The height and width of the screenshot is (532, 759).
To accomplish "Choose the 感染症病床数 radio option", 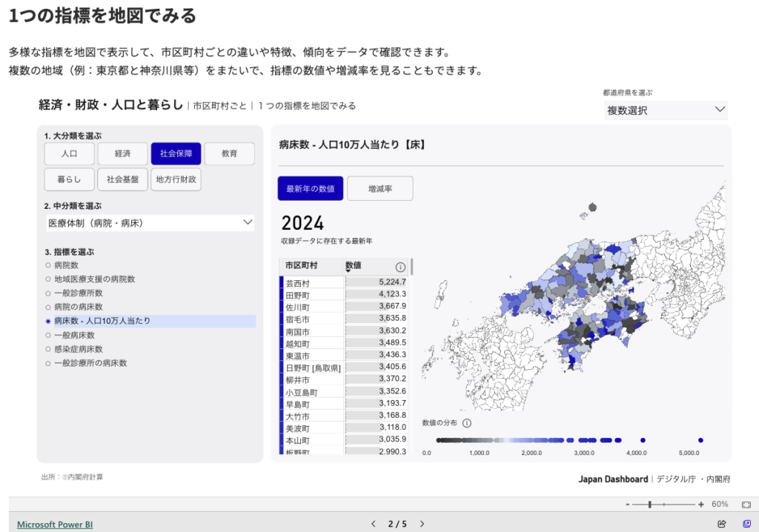I will pos(48,349).
